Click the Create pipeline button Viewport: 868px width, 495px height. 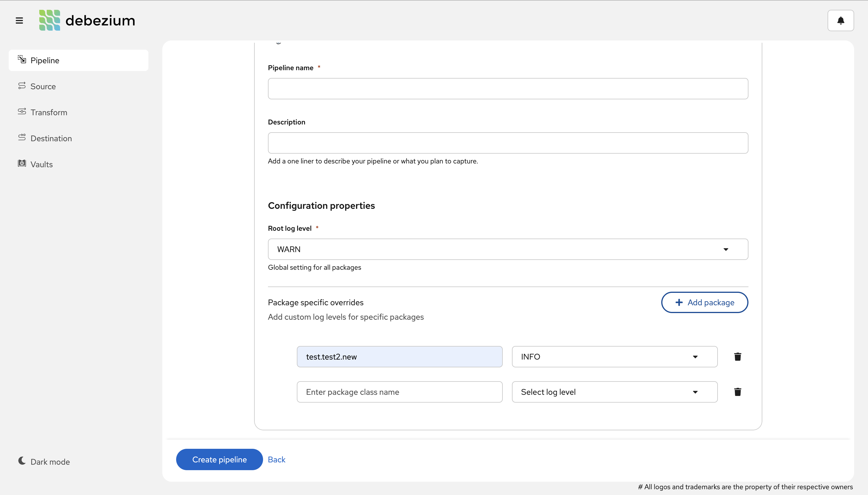(x=219, y=459)
